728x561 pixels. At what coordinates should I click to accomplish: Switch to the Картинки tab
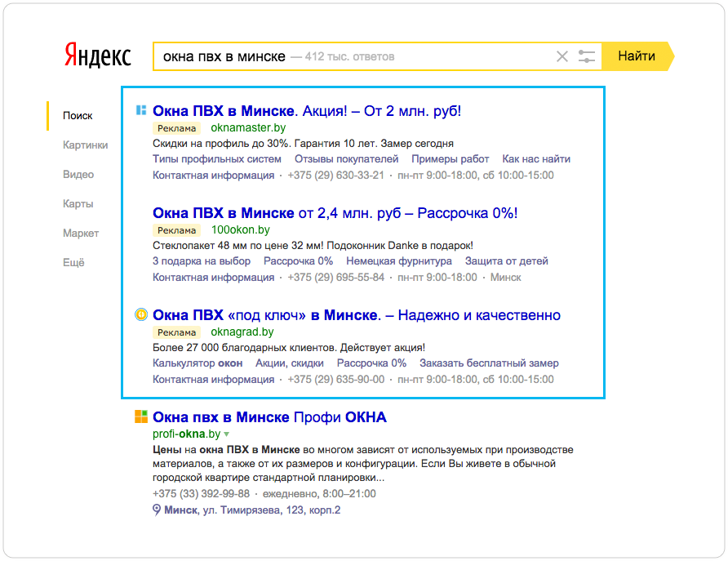click(86, 145)
